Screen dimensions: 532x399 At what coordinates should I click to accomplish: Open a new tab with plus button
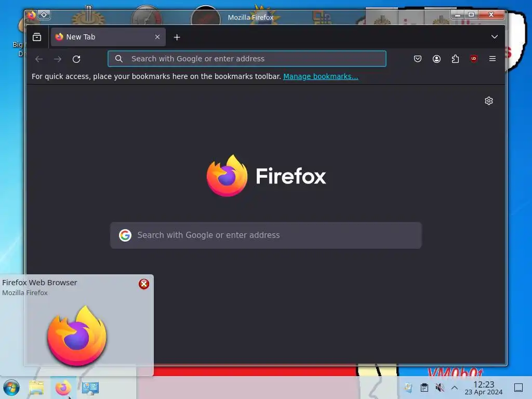pos(177,37)
